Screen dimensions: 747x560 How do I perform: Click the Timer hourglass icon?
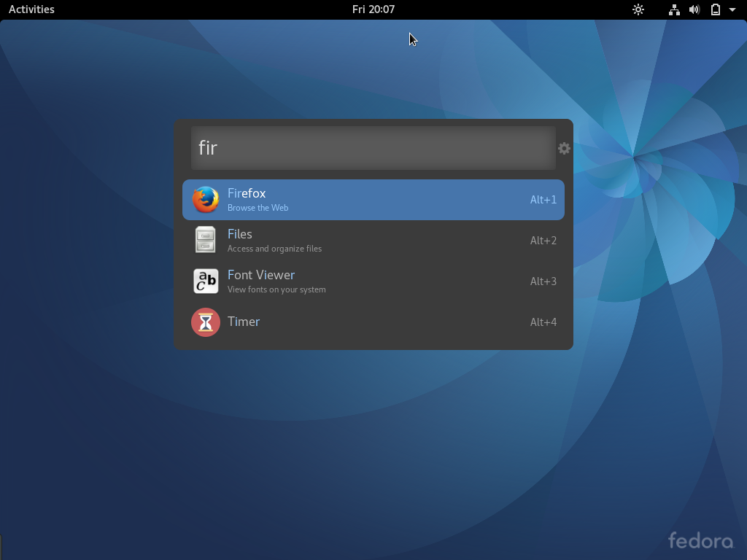(206, 322)
